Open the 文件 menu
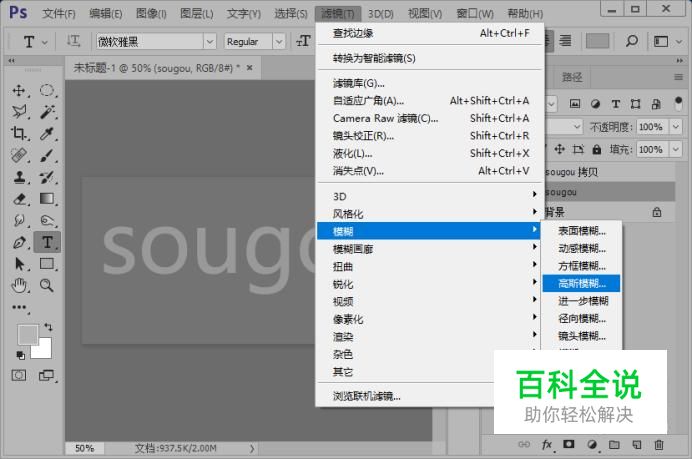692x459 pixels. pos(59,14)
